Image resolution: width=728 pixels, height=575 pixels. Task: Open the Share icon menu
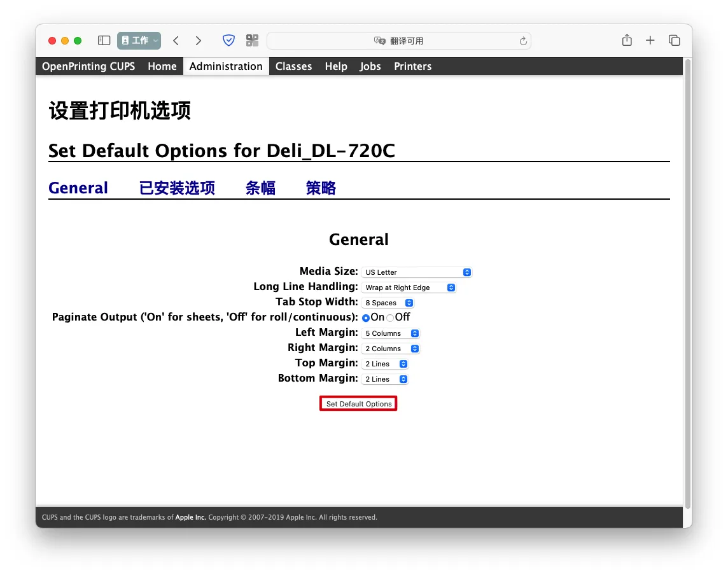(x=627, y=41)
